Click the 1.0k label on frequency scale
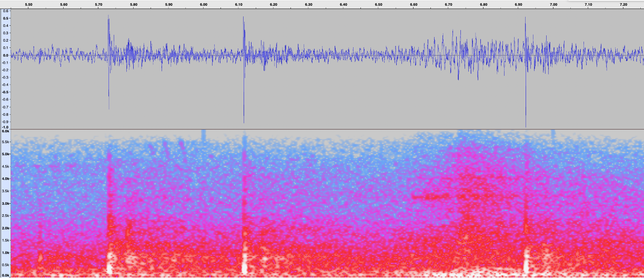The width and height of the screenshot is (644, 278). (x=6, y=252)
